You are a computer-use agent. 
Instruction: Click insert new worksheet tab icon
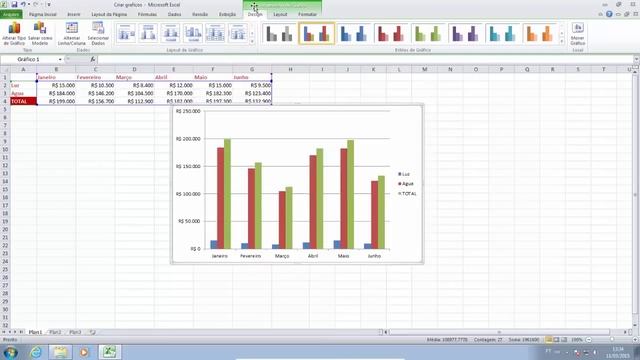click(x=93, y=332)
